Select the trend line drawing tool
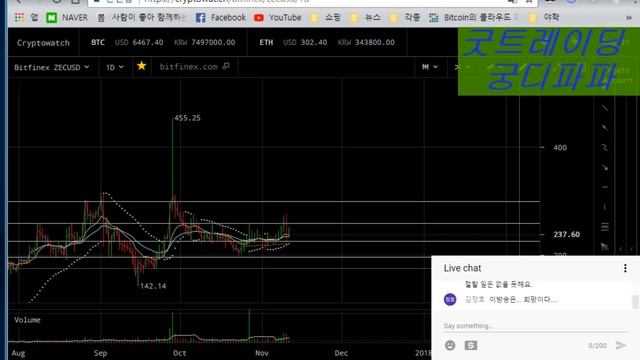The width and height of the screenshot is (640, 360). coord(605,108)
